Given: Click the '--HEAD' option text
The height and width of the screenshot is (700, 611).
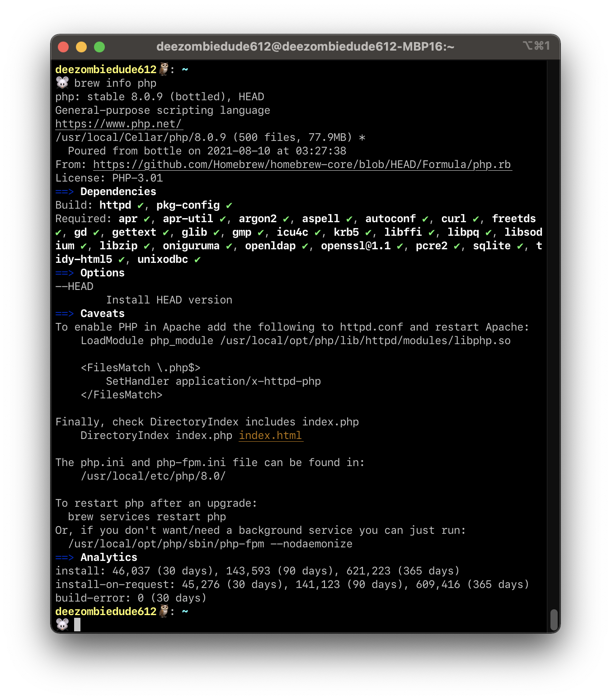Looking at the screenshot, I should (x=74, y=286).
